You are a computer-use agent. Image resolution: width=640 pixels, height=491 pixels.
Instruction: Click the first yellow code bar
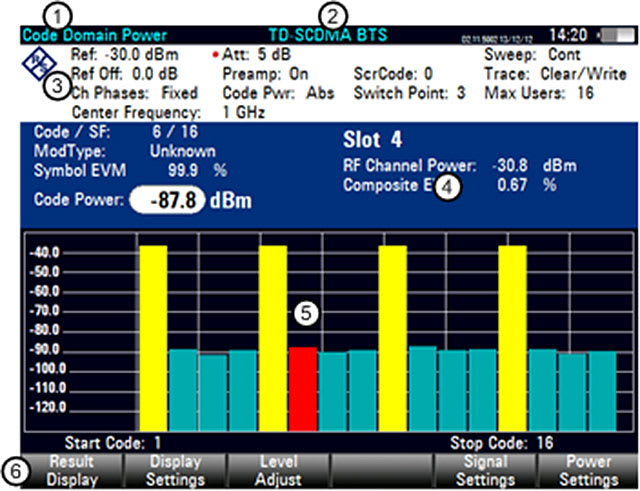(153, 338)
